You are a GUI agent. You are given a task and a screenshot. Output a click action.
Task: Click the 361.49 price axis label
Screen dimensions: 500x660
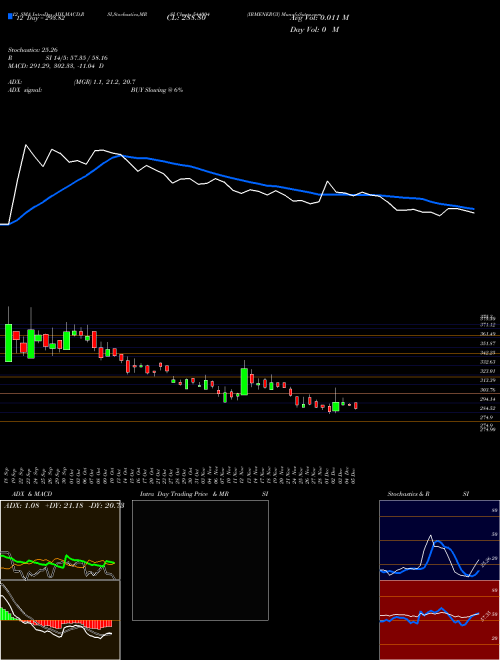(x=488, y=334)
